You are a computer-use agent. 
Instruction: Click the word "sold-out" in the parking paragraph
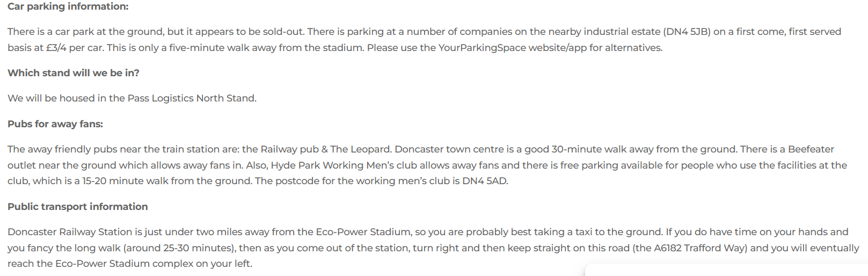point(283,32)
